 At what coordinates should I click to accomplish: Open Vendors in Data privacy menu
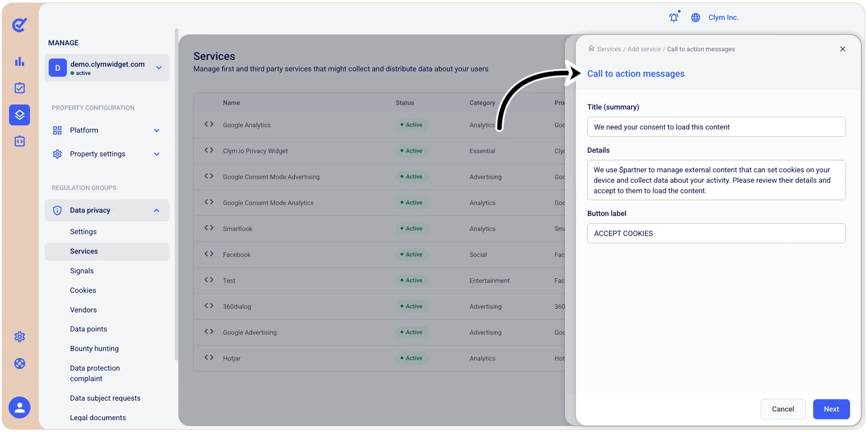[83, 310]
